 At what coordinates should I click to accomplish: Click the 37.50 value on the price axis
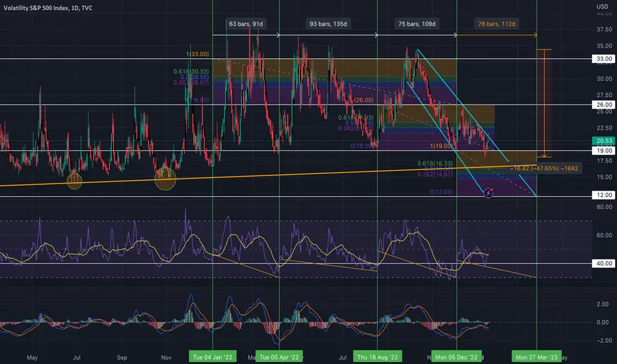(604, 30)
